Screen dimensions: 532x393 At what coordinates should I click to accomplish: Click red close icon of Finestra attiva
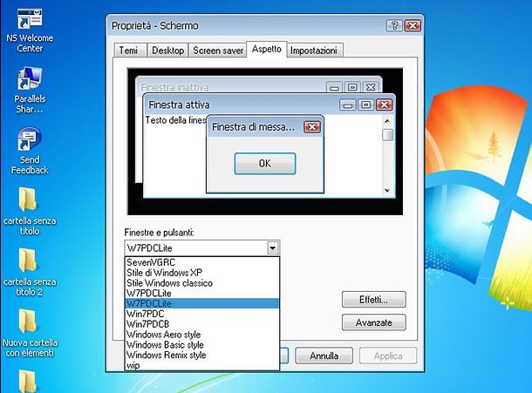(384, 105)
